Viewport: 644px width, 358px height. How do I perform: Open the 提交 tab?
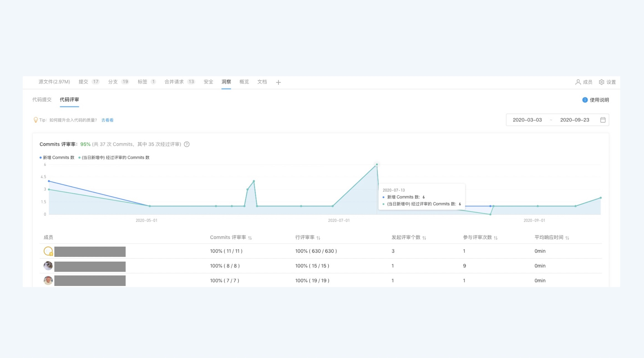pos(89,82)
